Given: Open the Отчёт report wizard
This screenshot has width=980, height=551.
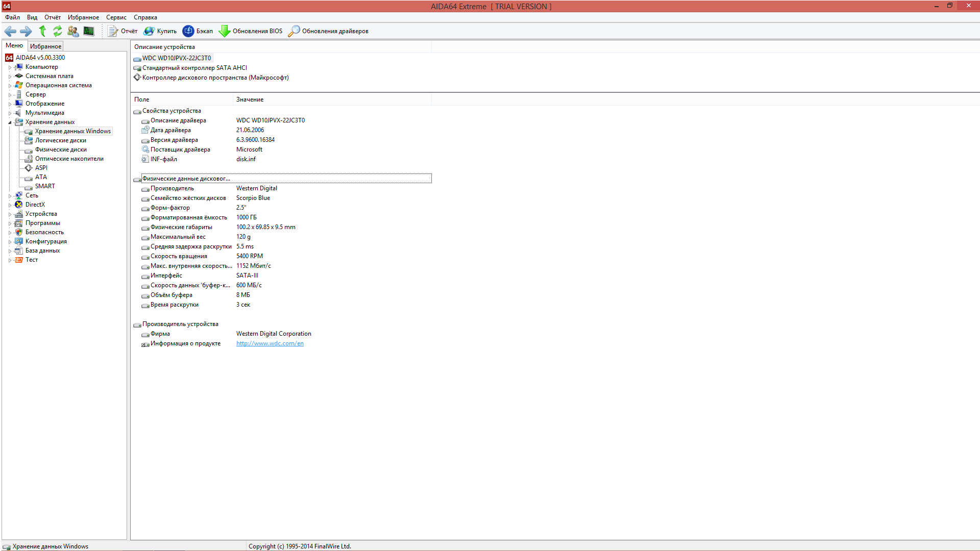Looking at the screenshot, I should [122, 31].
